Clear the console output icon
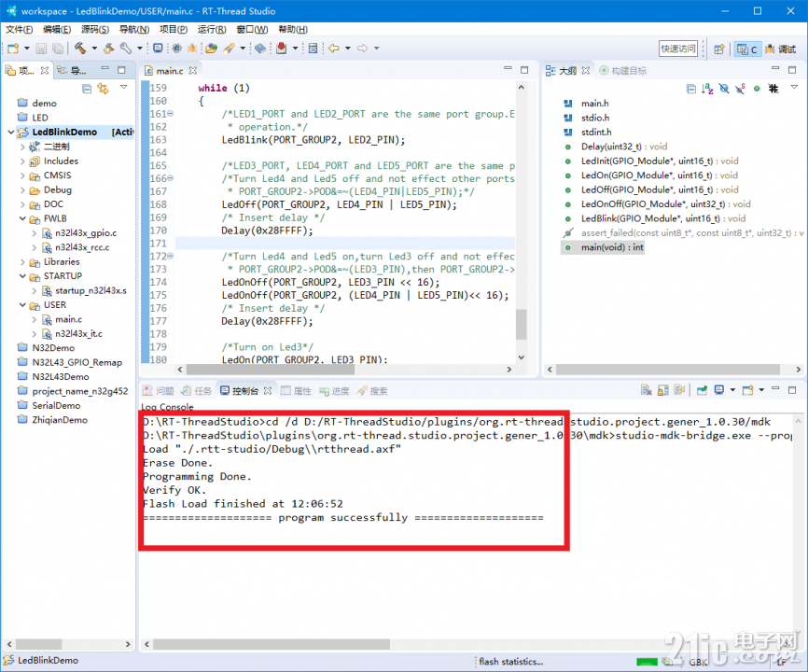This screenshot has width=808, height=672. (x=647, y=390)
